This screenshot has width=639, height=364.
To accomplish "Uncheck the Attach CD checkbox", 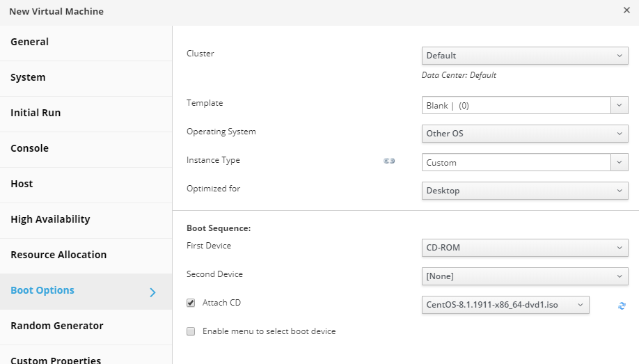I will 191,303.
